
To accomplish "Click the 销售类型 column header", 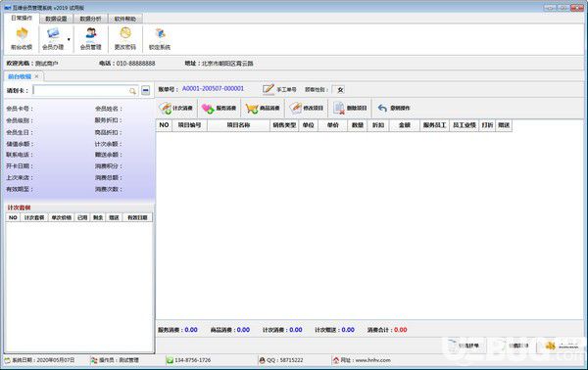I will tap(284, 125).
